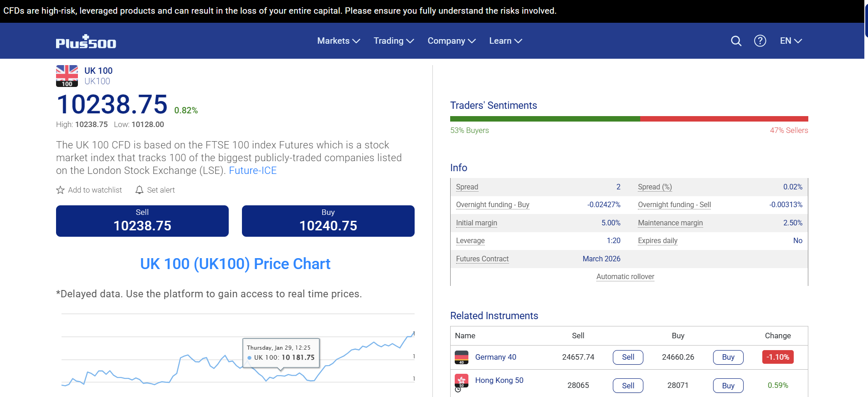Open the EN language selector
The width and height of the screenshot is (868, 397).
pos(791,41)
